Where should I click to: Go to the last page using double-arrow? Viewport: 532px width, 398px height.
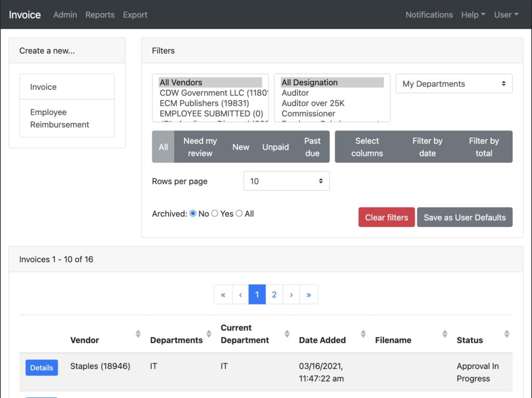[x=309, y=295]
